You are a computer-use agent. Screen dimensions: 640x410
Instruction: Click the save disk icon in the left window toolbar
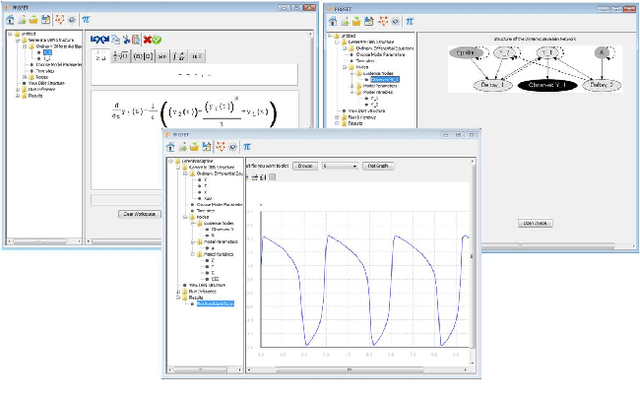point(46,20)
